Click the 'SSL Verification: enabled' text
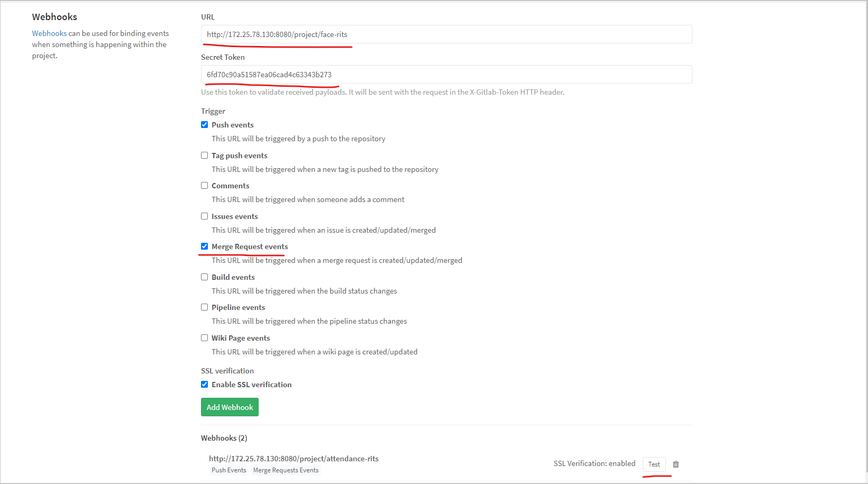This screenshot has height=484, width=868. [x=595, y=463]
